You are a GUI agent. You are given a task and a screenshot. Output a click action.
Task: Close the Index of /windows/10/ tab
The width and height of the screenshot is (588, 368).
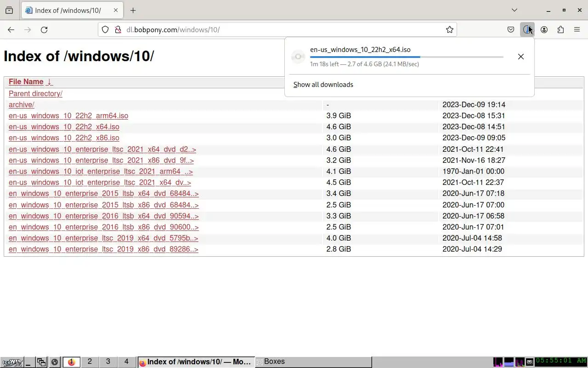click(x=116, y=10)
